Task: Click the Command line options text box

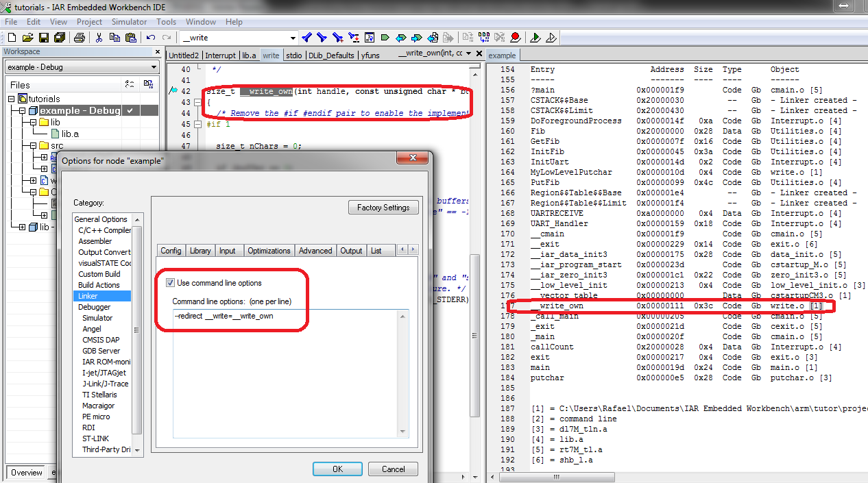Action: coord(291,373)
